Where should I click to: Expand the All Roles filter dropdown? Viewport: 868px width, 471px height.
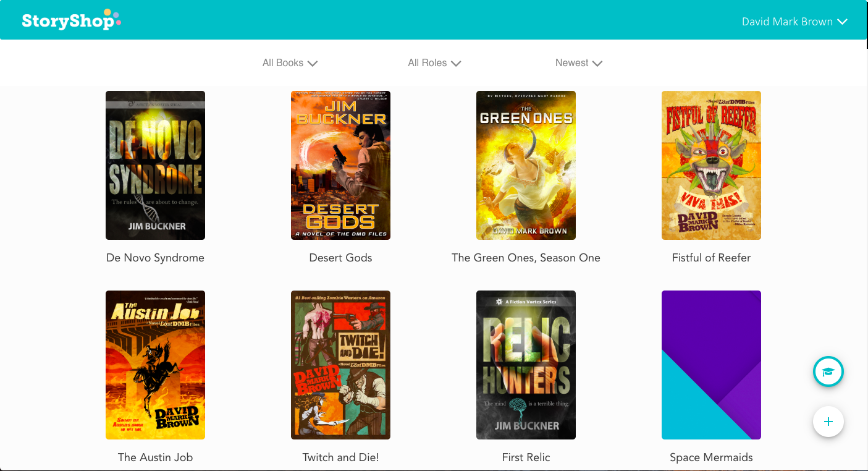434,63
